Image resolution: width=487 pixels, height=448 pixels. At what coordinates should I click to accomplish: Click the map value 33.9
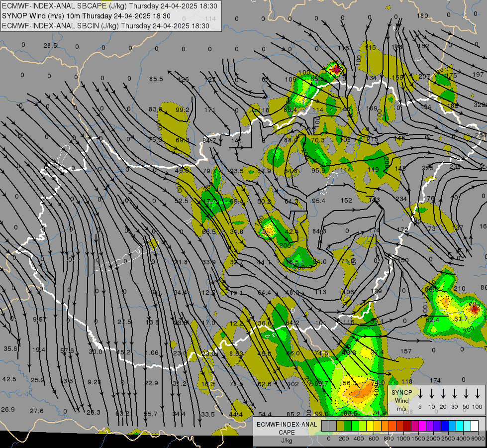pos(209,262)
